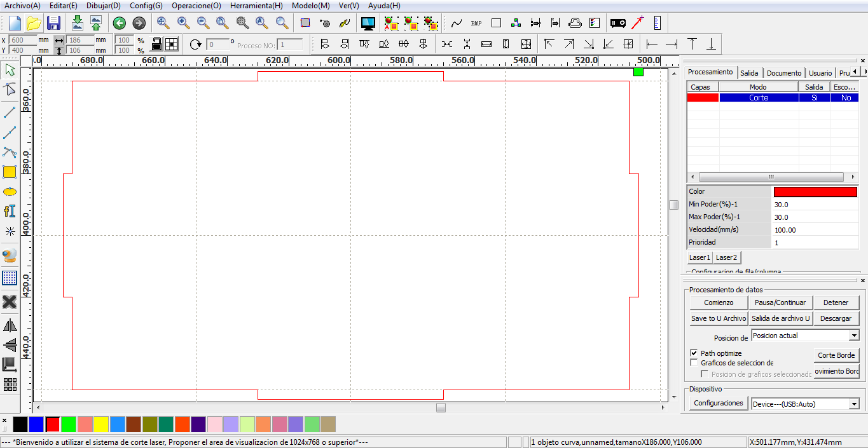Select the Laser2 tab
The width and height of the screenshot is (868, 448).
click(x=726, y=257)
